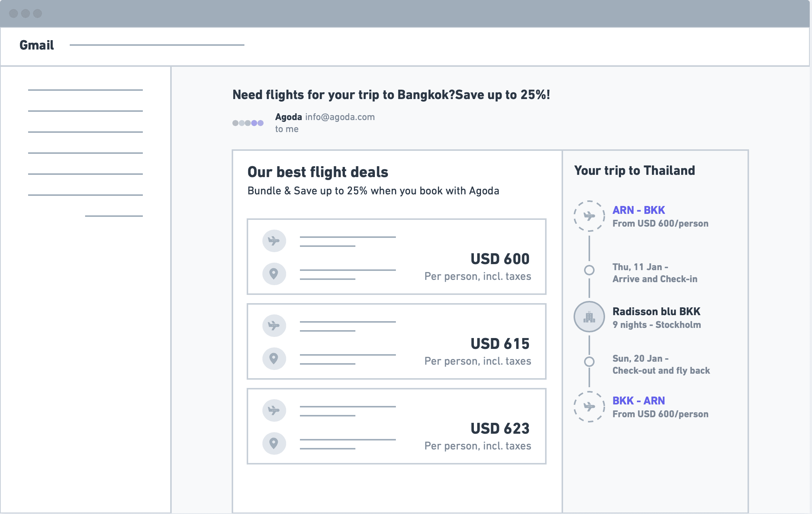Click the location pin icon in the USD 615 deal
812x514 pixels.
tap(274, 359)
